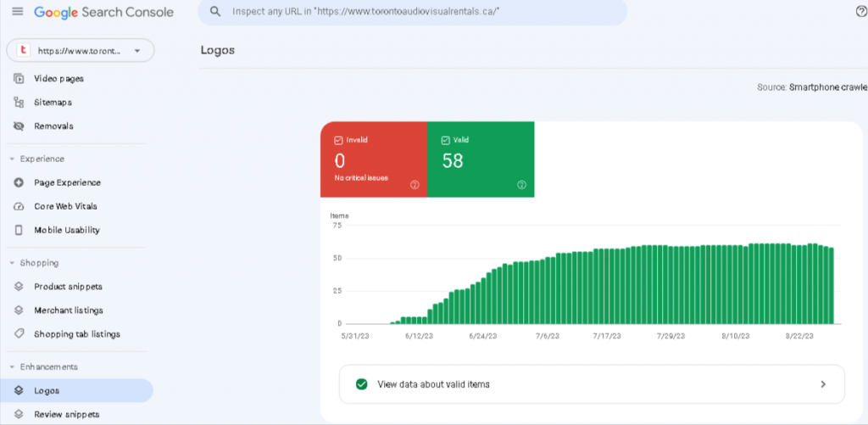Select the green Valid summary card
The image size is (868, 425).
click(481, 159)
